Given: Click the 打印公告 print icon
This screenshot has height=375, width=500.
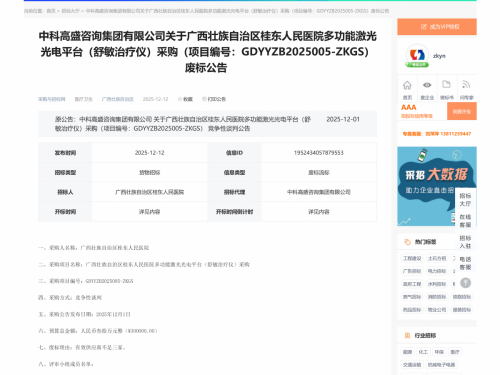Looking at the screenshot, I should [204, 99].
